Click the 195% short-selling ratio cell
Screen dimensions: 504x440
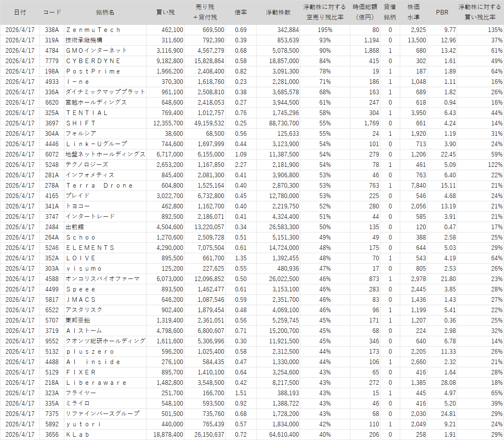[x=325, y=30]
